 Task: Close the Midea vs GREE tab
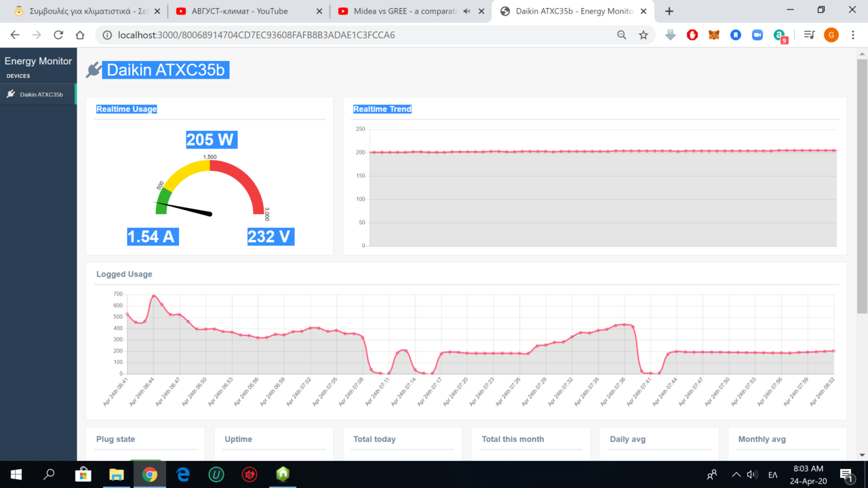(x=481, y=12)
